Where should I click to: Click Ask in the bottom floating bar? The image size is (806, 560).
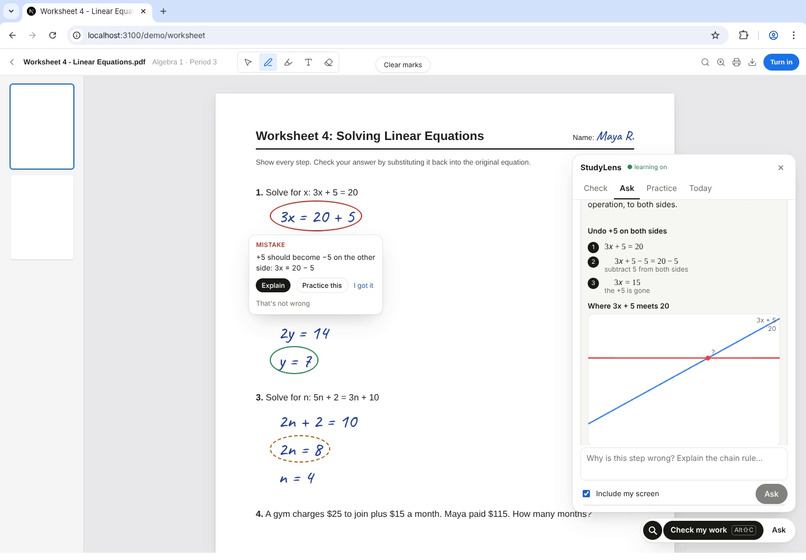click(778, 530)
